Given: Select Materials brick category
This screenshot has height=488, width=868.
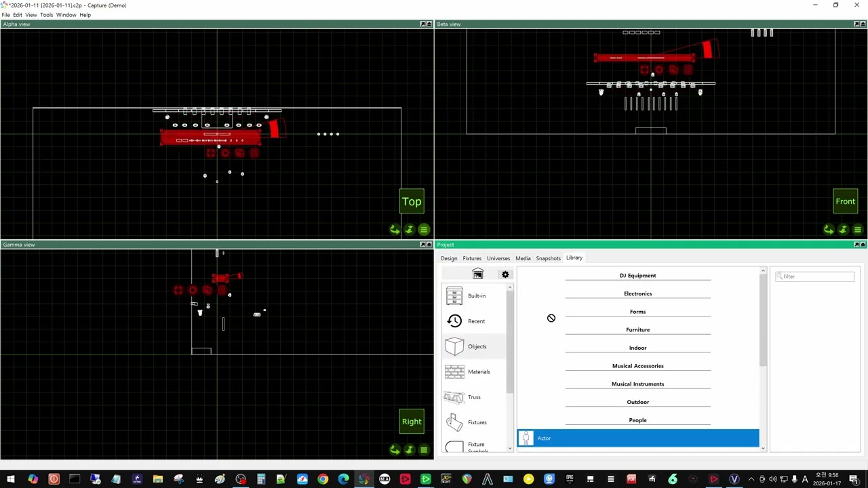Looking at the screenshot, I should click(475, 371).
